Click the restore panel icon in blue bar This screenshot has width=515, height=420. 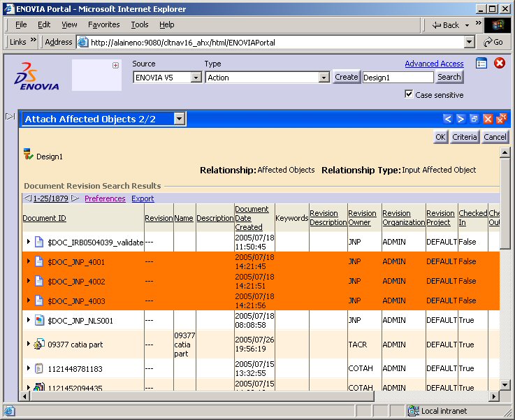[x=474, y=119]
